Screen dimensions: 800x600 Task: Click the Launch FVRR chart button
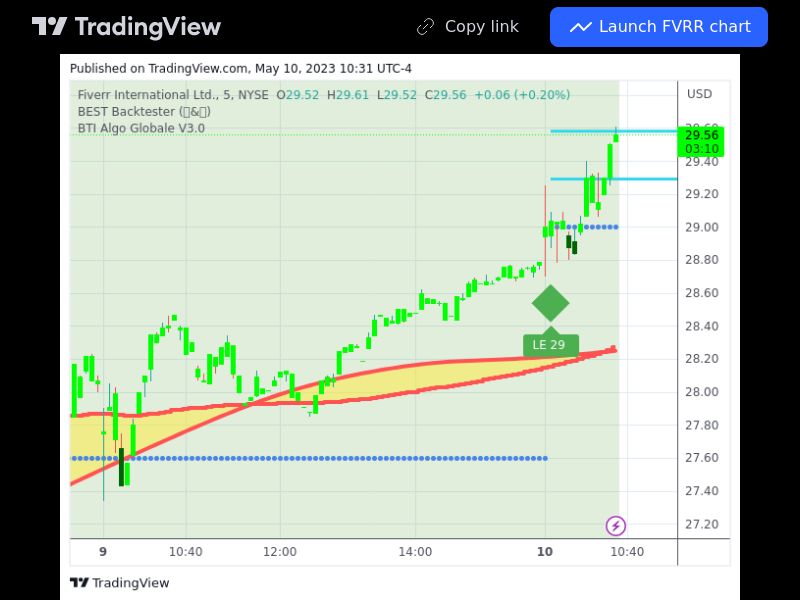pyautogui.click(x=659, y=27)
